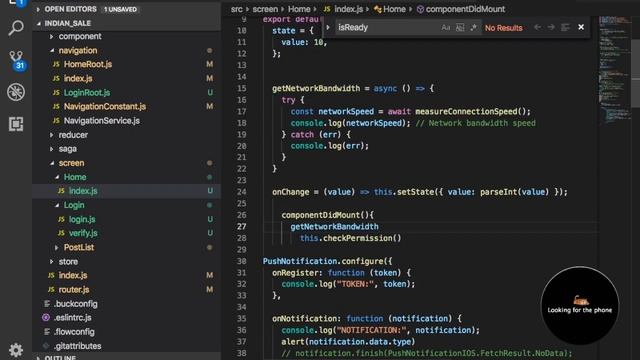Image resolution: width=640 pixels, height=360 pixels.
Task: Open the Extensions view icon
Action: click(16, 124)
